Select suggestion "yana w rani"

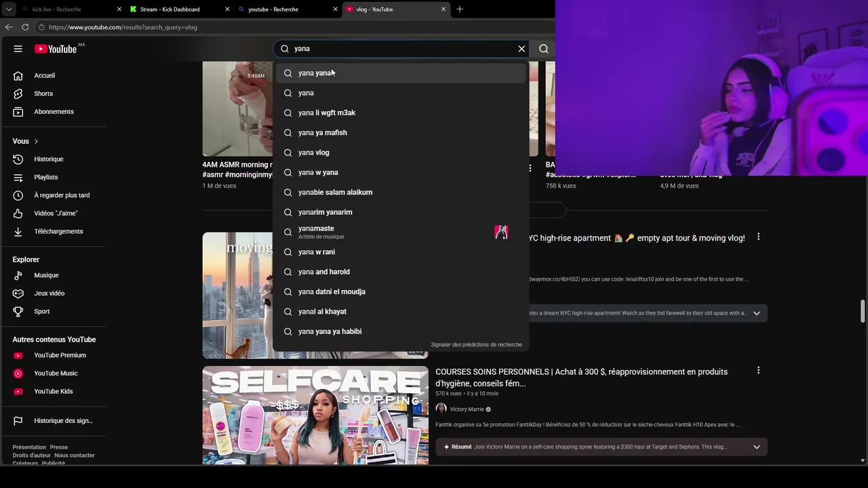click(x=401, y=252)
